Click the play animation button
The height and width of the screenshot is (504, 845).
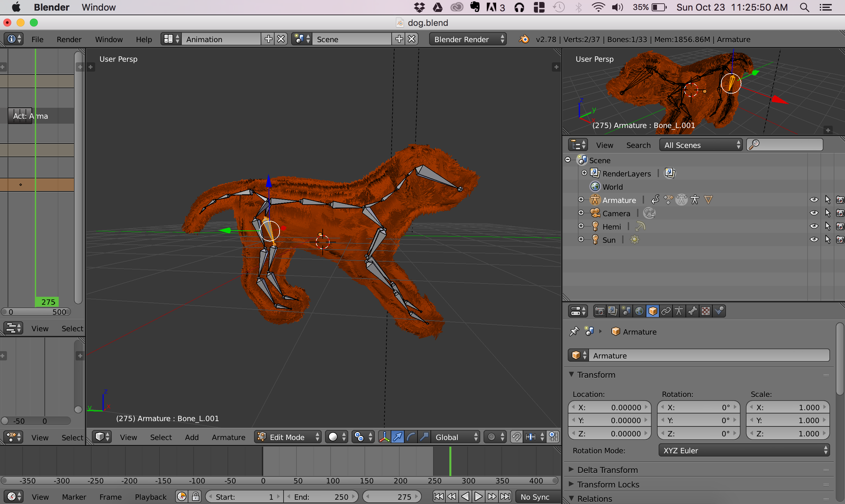click(478, 497)
